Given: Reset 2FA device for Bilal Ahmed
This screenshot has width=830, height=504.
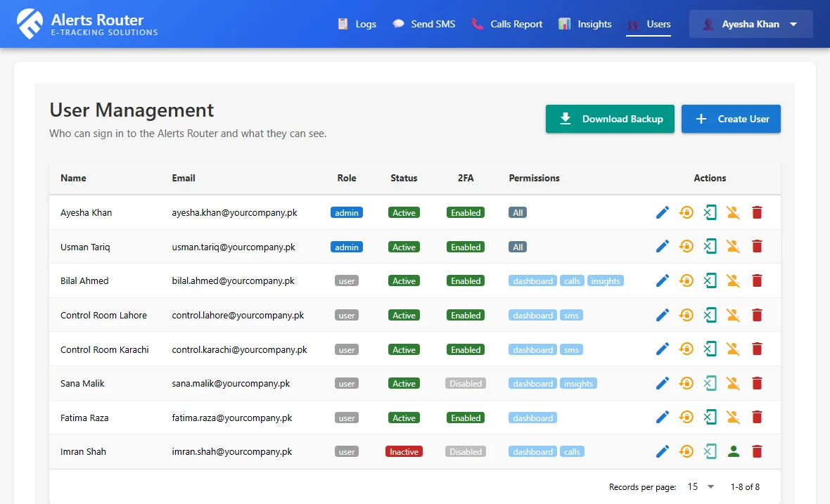Looking at the screenshot, I should pos(710,281).
